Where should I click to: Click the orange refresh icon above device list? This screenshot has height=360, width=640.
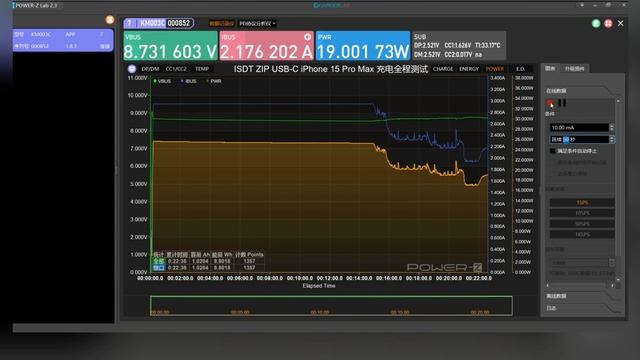point(110,20)
